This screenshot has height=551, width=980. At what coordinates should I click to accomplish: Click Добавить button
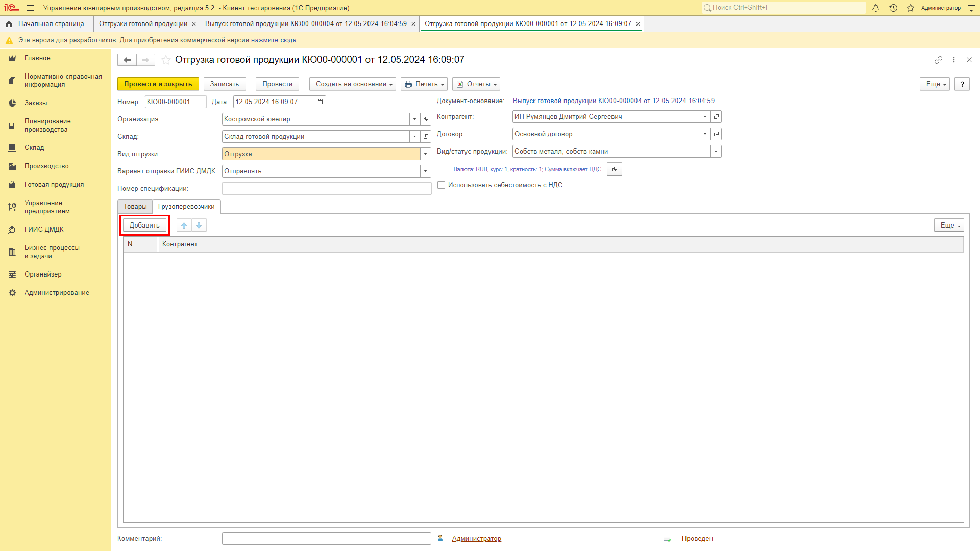[144, 226]
